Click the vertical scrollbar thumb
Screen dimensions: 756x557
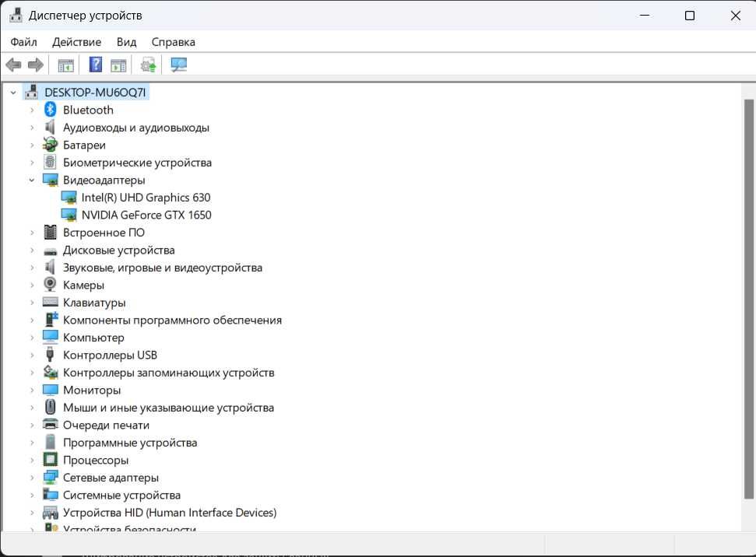pos(748,299)
